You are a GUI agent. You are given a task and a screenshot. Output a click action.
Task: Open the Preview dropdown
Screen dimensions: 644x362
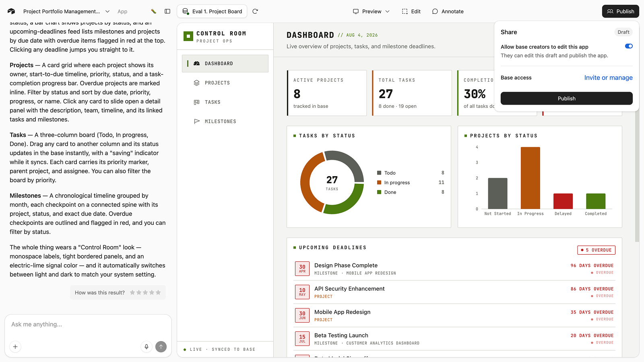tap(371, 11)
